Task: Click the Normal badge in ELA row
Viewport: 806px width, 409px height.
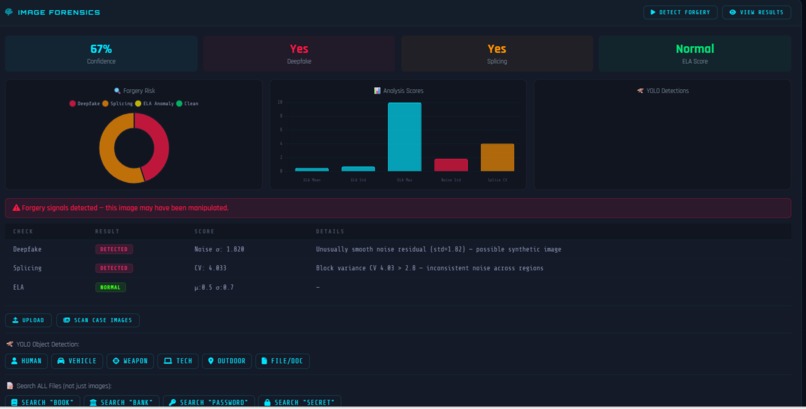Action: point(111,287)
